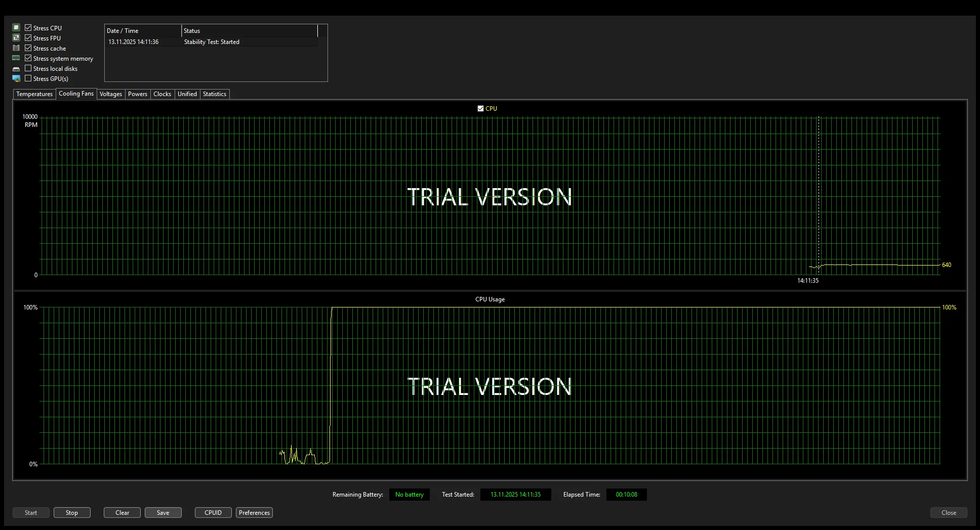Clear the graphs with Clear button
Viewport: 980px width, 530px height.
pyautogui.click(x=123, y=513)
